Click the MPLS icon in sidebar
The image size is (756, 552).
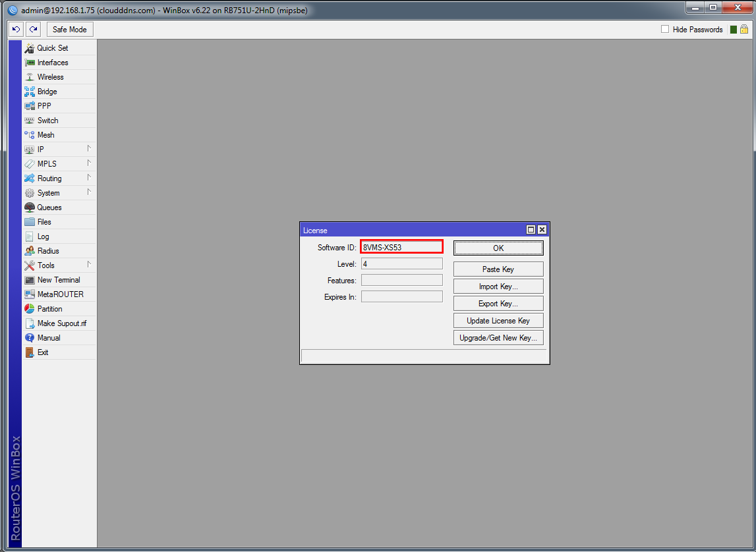(30, 164)
